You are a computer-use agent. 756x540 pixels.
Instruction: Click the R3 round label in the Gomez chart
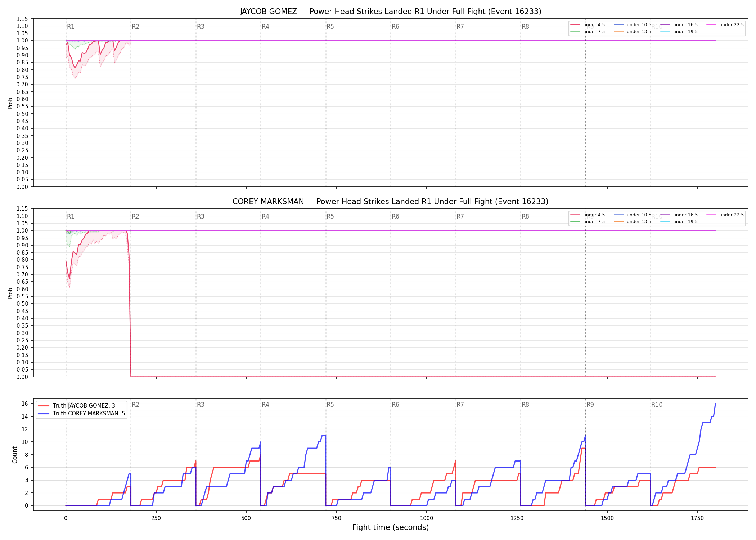[x=201, y=27]
